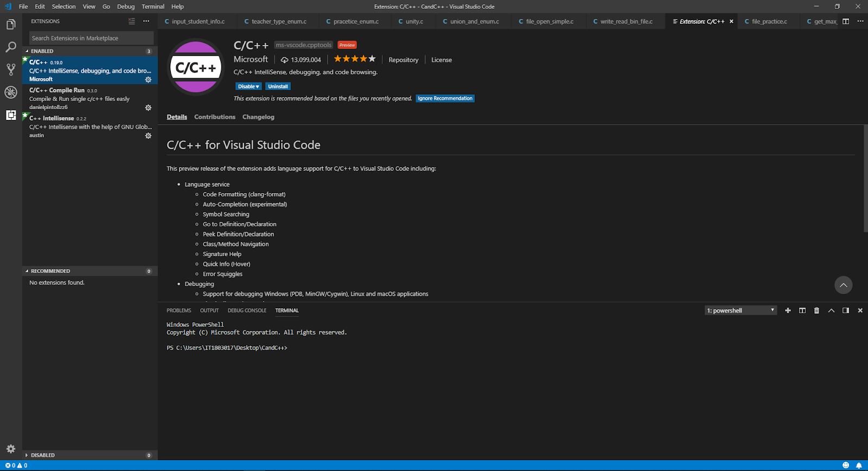Click Ignore Recommendation button
This screenshot has width=868, height=471.
[445, 98]
